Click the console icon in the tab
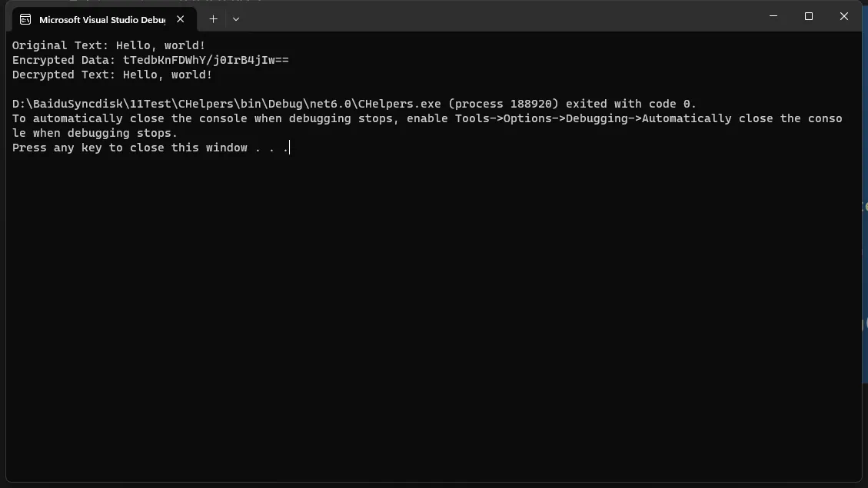 [x=25, y=19]
